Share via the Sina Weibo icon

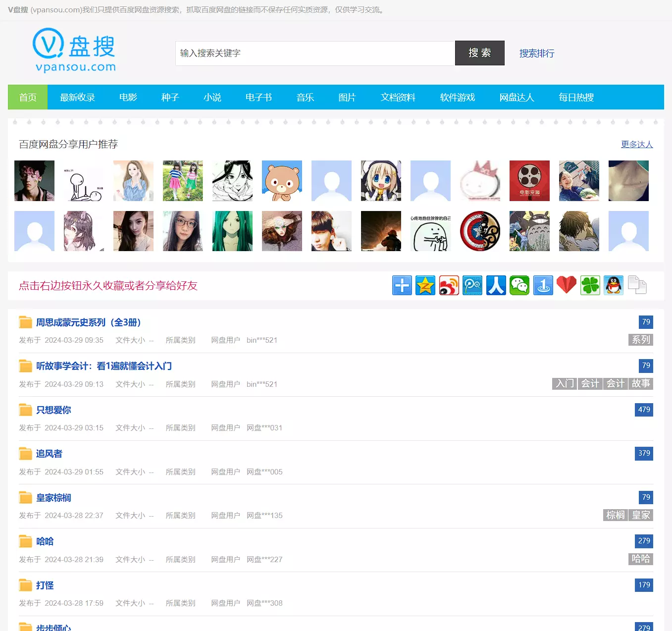tap(449, 285)
